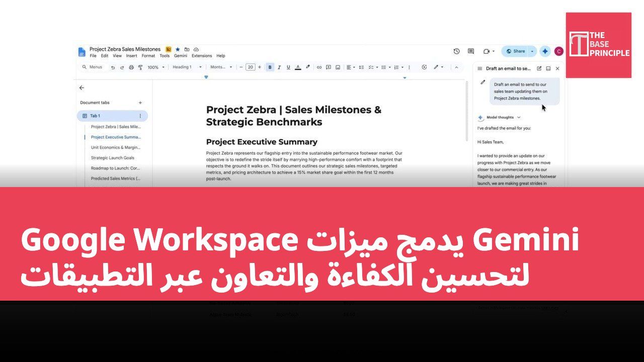Open the move-to-folder icon beside title

pos(187,49)
